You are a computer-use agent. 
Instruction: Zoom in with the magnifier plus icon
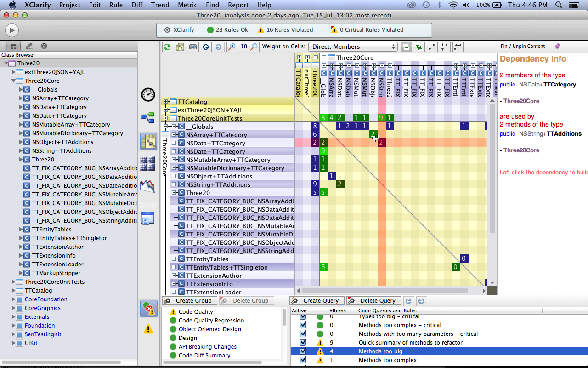(x=232, y=46)
